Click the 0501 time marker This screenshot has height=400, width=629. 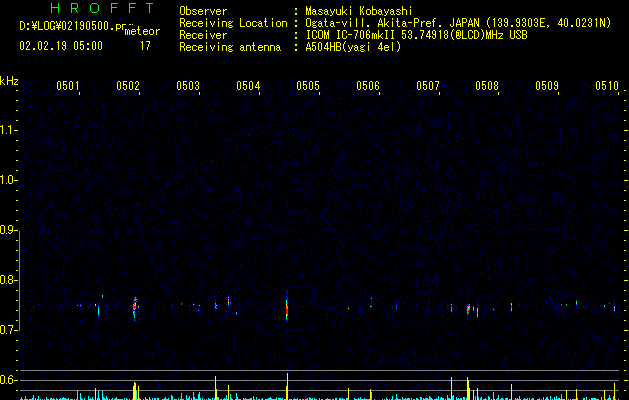pos(67,86)
